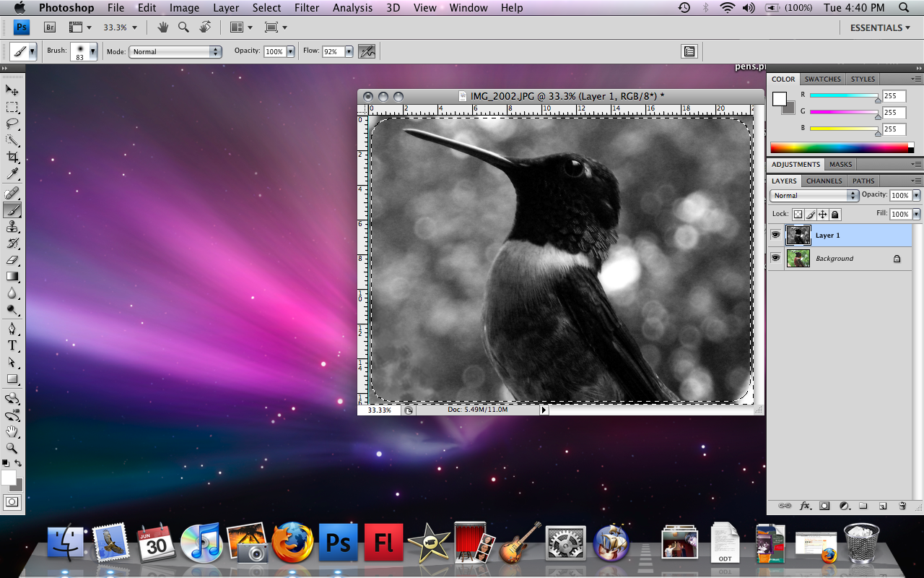Click the Red channel slider
924x578 pixels.
pos(845,96)
